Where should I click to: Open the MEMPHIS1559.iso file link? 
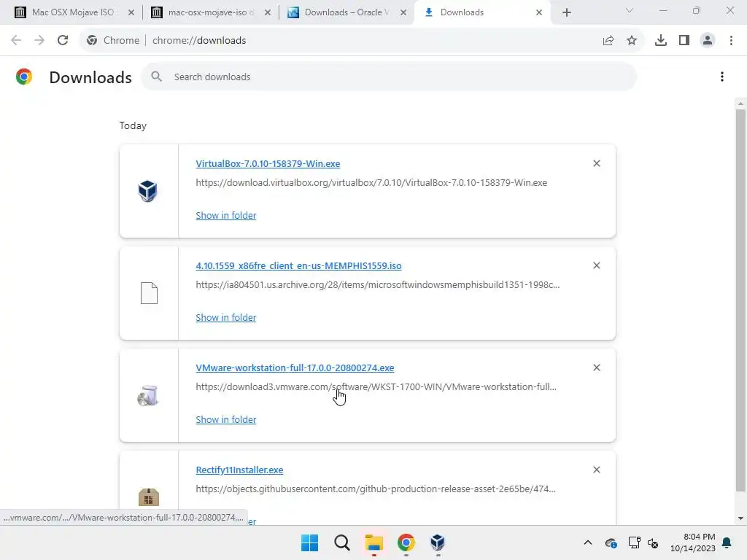(x=298, y=265)
